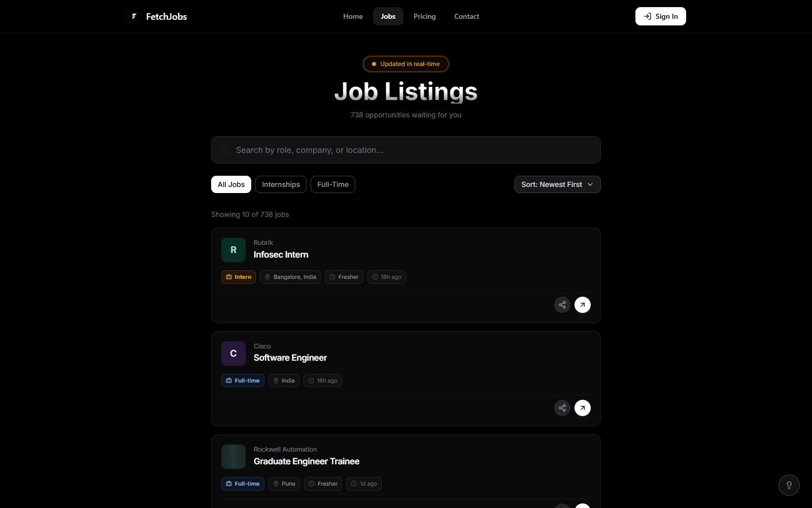Click the Intern tag on Rubrik job
Viewport: 812px width, 508px height.
click(239, 277)
